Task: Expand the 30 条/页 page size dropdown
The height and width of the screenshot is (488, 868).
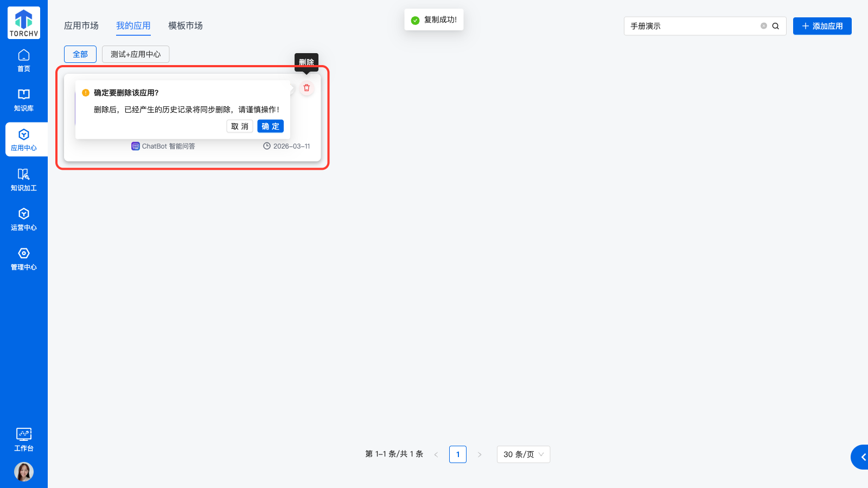Action: point(523,454)
